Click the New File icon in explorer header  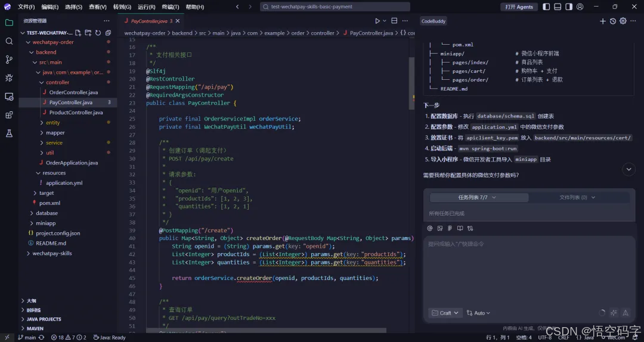(x=78, y=33)
